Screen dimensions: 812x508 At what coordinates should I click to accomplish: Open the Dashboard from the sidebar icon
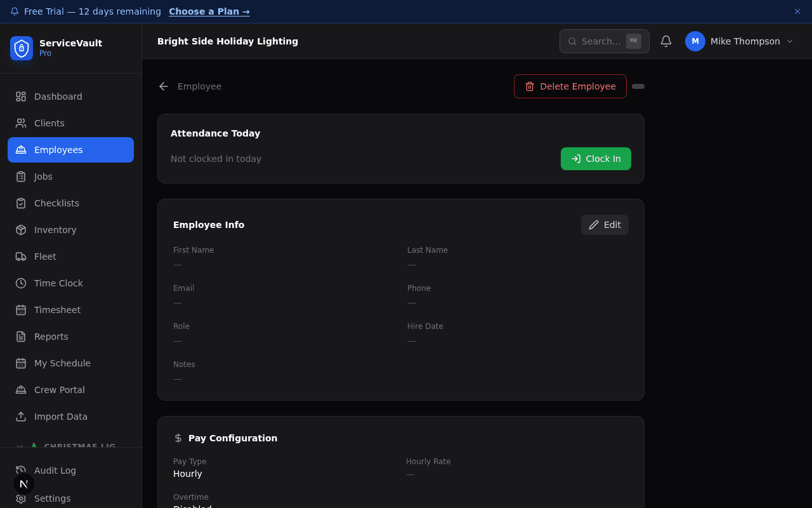click(x=21, y=97)
